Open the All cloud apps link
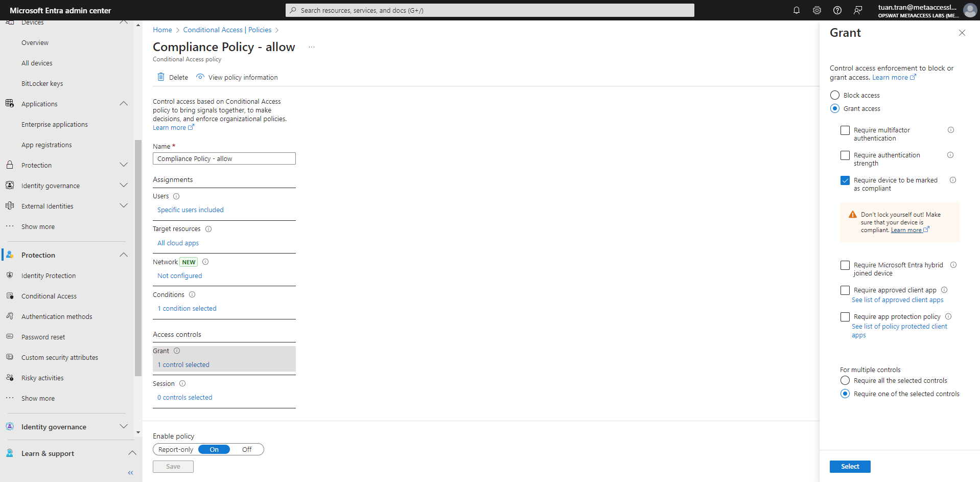The width and height of the screenshot is (980, 482). (x=178, y=243)
